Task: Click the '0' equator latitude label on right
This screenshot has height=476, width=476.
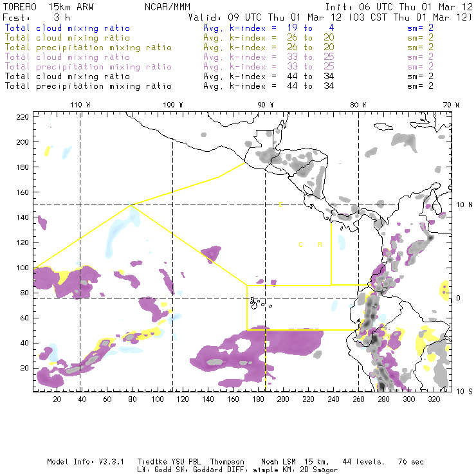Action: 459,298
